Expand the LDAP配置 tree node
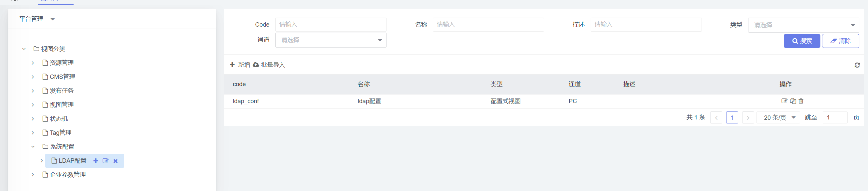The image size is (868, 191). point(42,161)
